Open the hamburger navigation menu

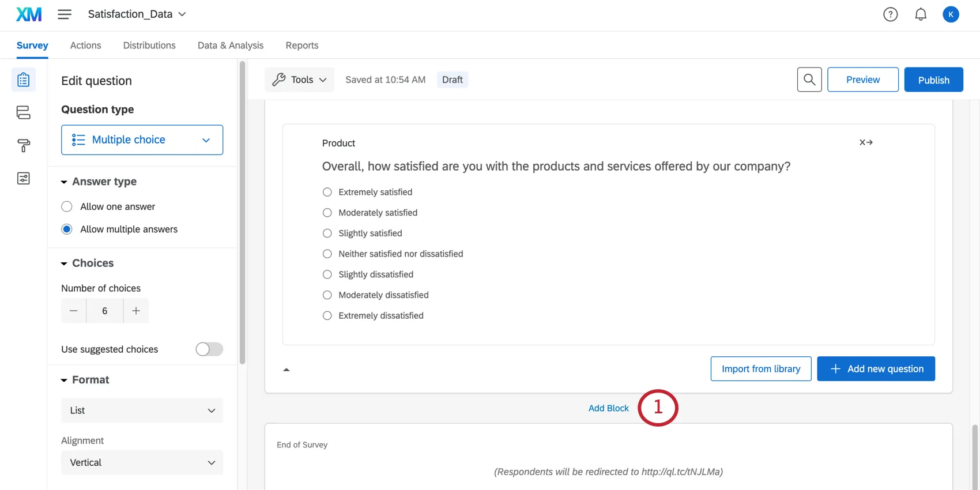pos(65,14)
